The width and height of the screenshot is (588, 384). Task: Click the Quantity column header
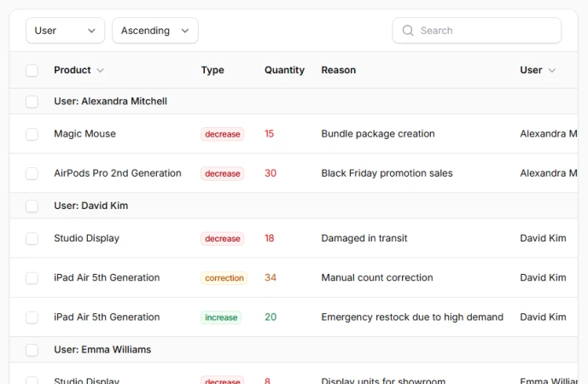click(284, 70)
